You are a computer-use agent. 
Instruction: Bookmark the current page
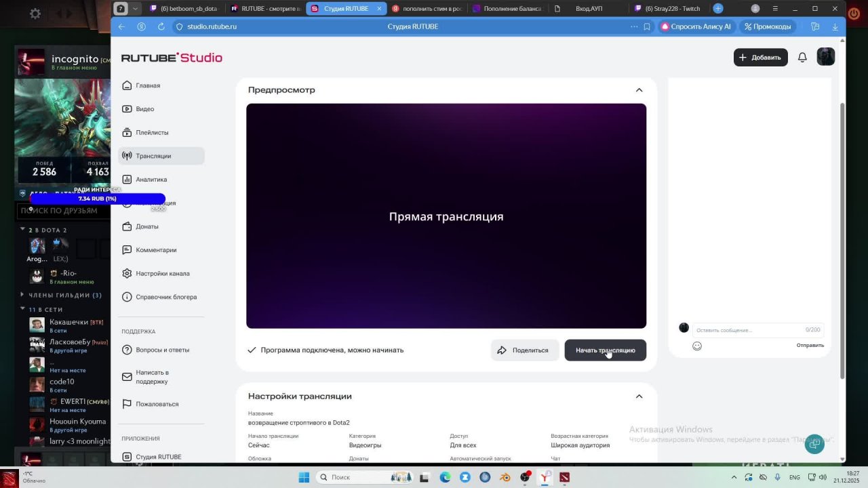click(x=647, y=26)
